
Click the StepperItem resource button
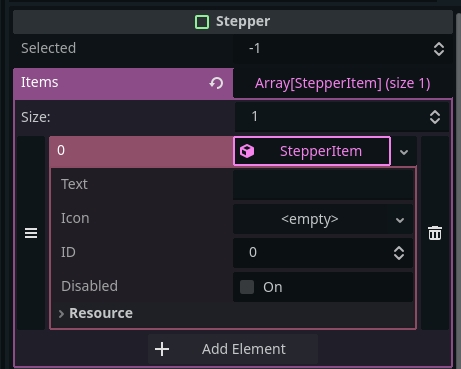312,151
